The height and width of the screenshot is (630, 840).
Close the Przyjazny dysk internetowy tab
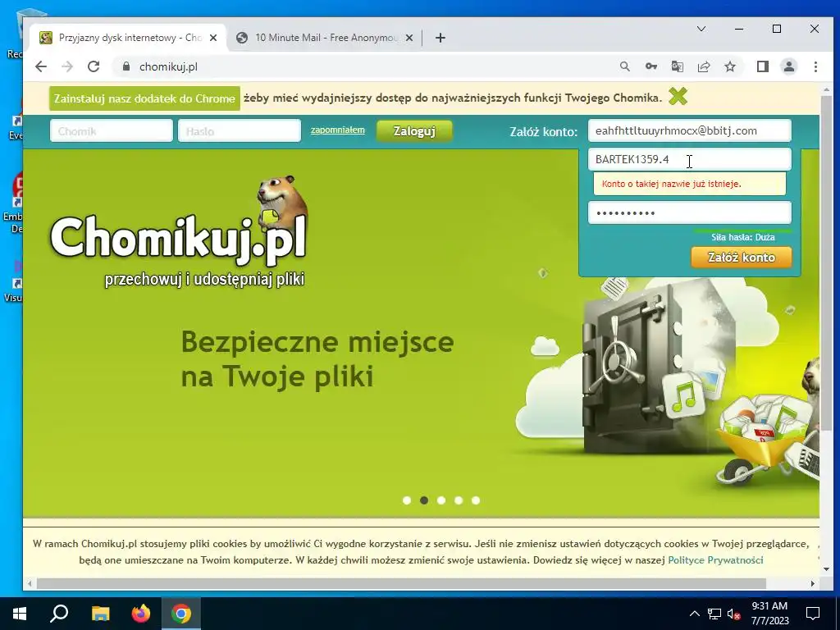click(213, 38)
